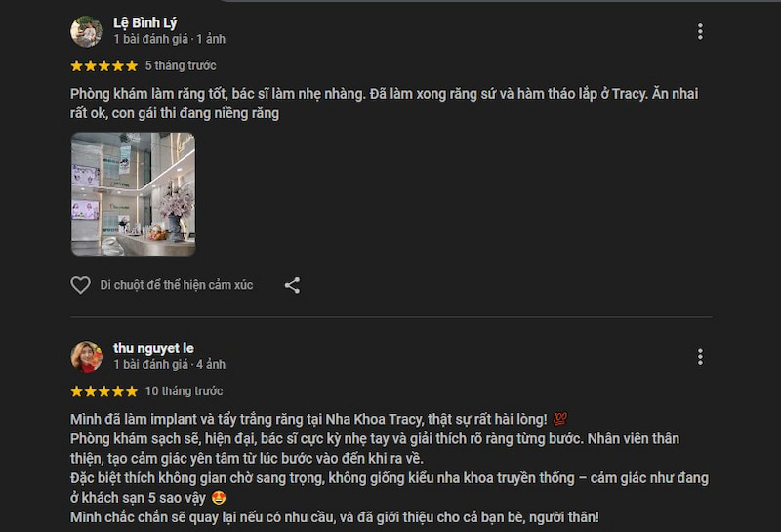Open the three-dot menu for Lệ Bình Lý's review
The height and width of the screenshot is (532, 781).
click(x=700, y=32)
